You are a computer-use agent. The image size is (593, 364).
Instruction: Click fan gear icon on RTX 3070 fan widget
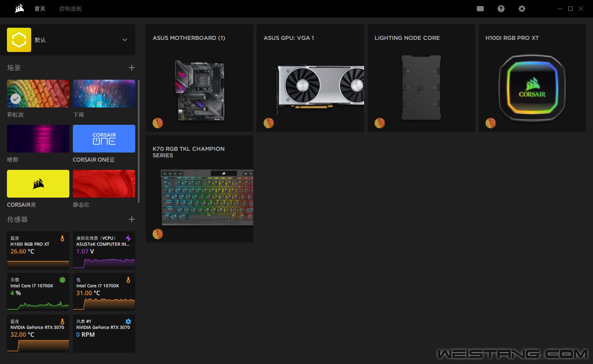(x=128, y=322)
